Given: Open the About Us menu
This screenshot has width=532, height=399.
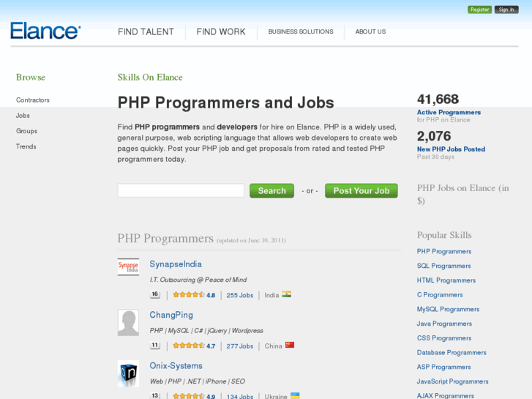Looking at the screenshot, I should pos(370,31).
